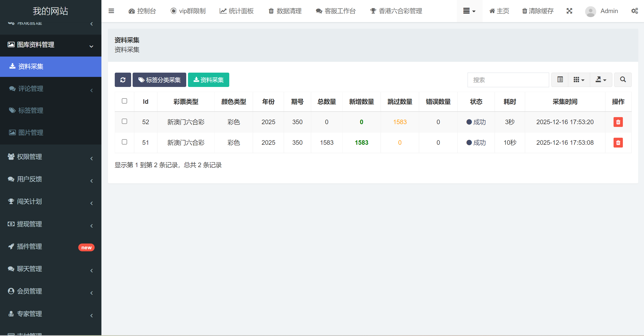Click the fullscreen expand icon
644x336 pixels.
pos(569,11)
